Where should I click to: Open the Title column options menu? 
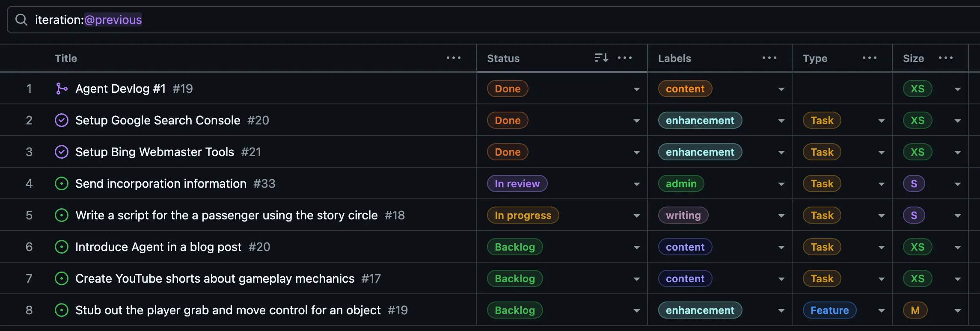[x=453, y=58]
